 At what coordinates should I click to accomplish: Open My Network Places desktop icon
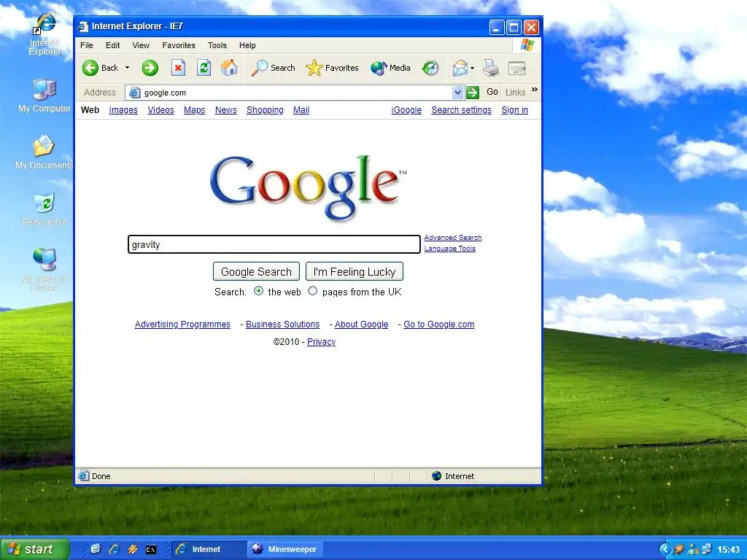[44, 269]
